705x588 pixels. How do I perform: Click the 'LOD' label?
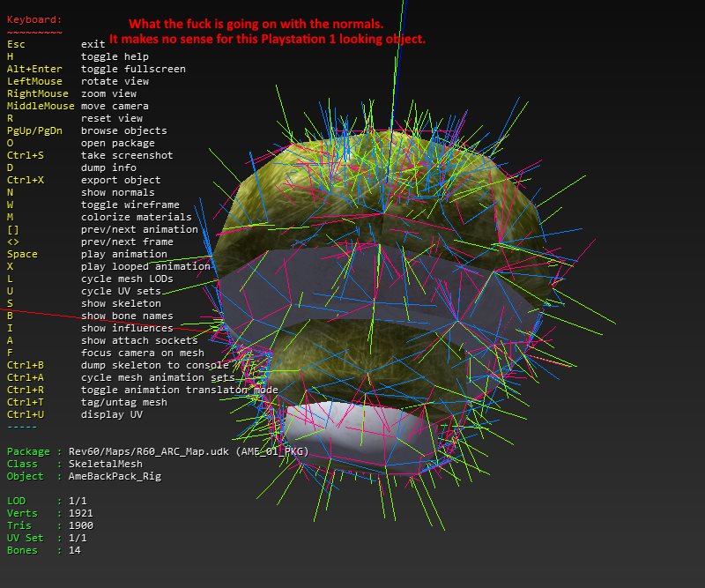point(16,502)
